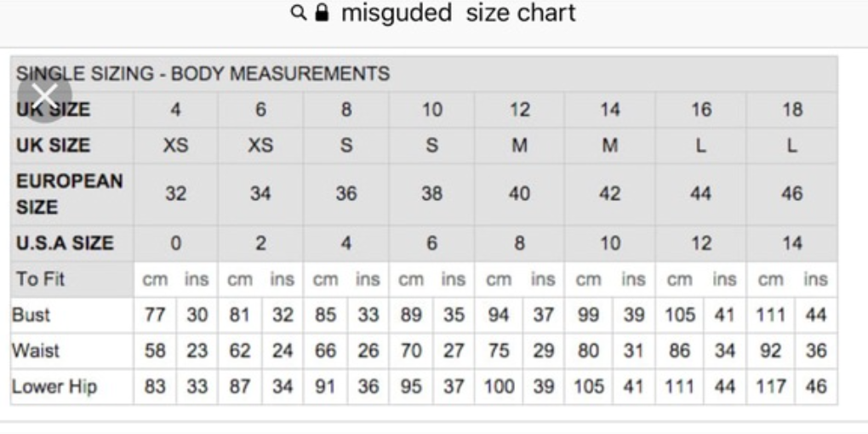Click lower hip value 117 cm cell
Image resolution: width=868 pixels, height=434 pixels.
tap(771, 386)
